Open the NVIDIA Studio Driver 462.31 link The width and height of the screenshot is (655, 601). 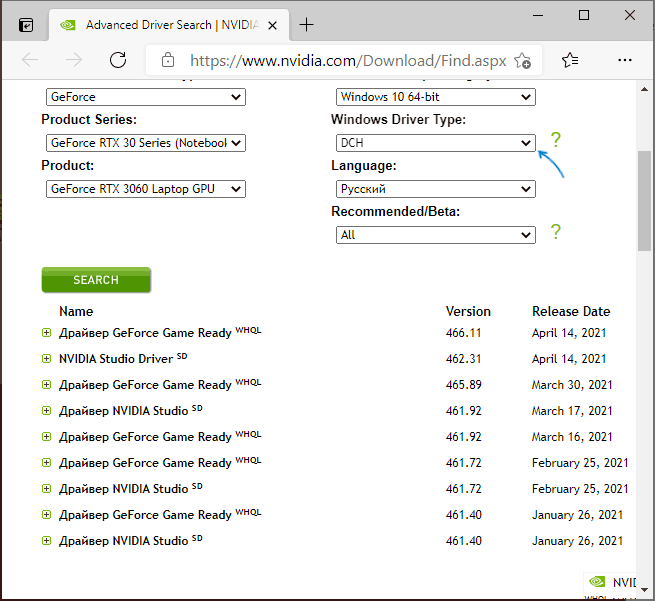click(116, 359)
